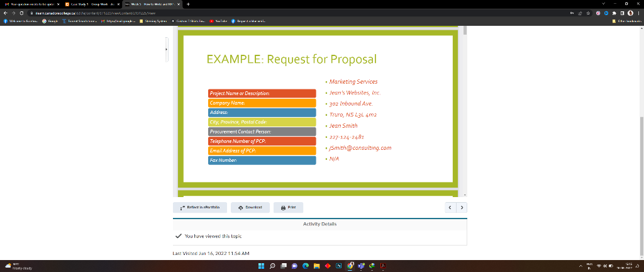Open the mail.google bookmark

click(x=119, y=21)
